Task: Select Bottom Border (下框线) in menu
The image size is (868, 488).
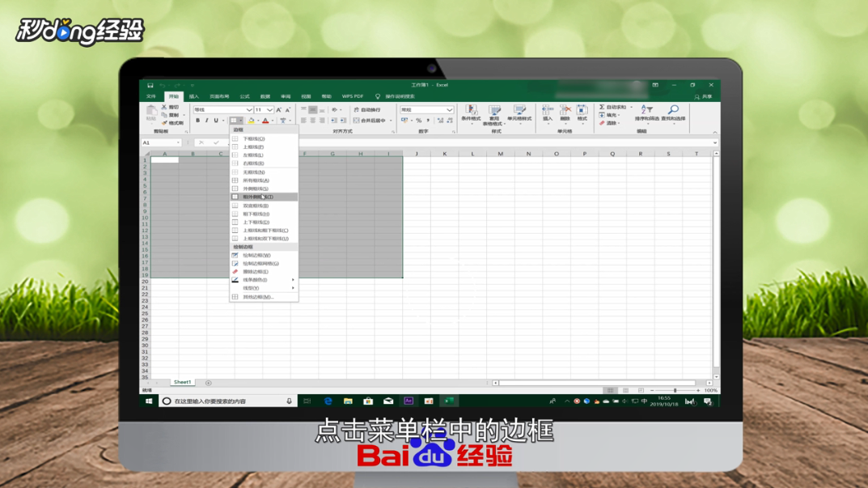Action: pos(264,139)
